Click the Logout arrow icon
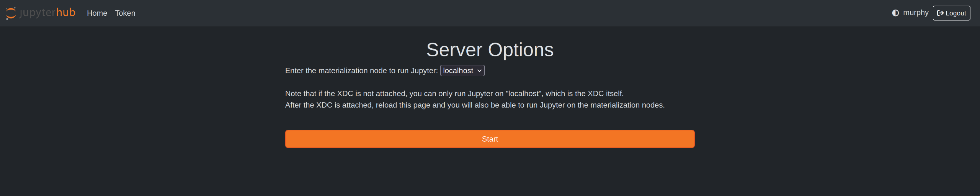Image resolution: width=980 pixels, height=196 pixels. tap(940, 13)
